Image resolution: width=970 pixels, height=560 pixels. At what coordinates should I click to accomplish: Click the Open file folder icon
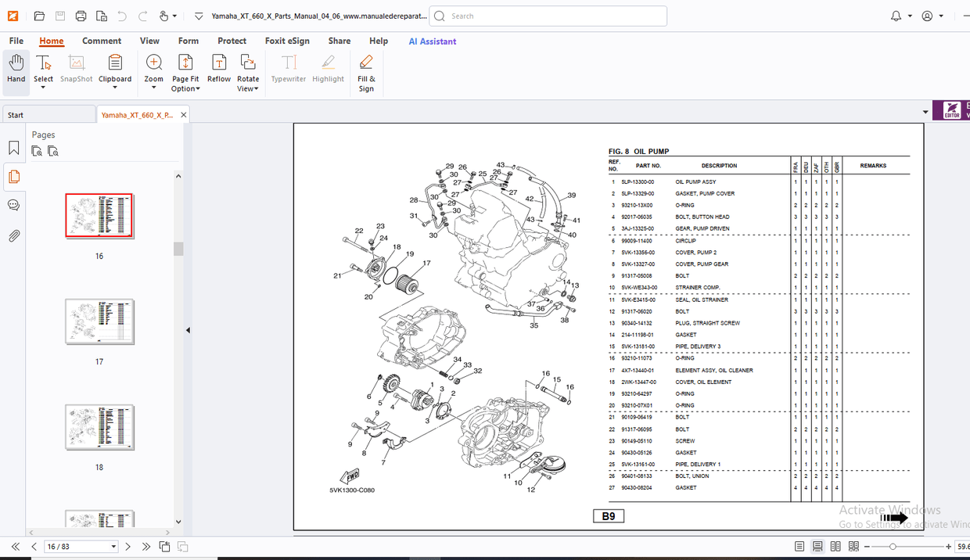click(x=39, y=16)
